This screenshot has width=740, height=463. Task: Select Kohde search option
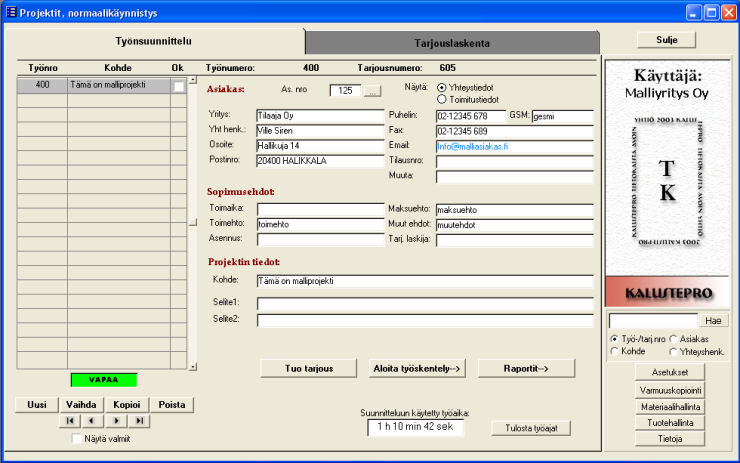[x=614, y=351]
